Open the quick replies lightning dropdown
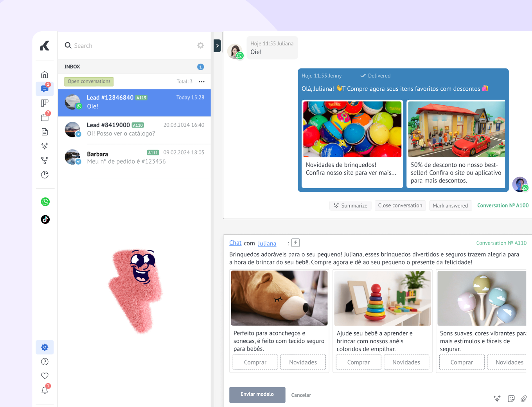Viewport: 532px width, 407px height. (295, 243)
